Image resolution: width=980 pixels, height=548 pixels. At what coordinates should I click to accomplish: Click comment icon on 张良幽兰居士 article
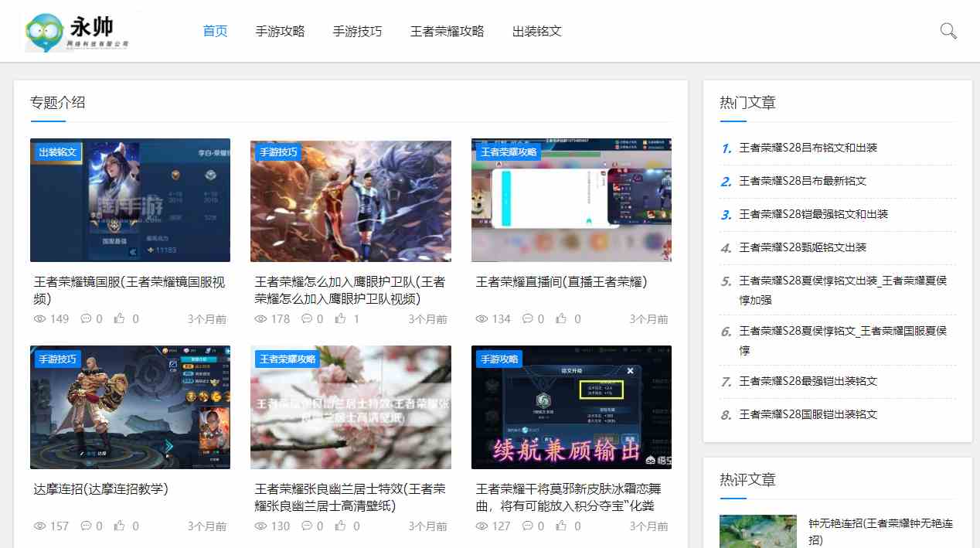[x=307, y=526]
